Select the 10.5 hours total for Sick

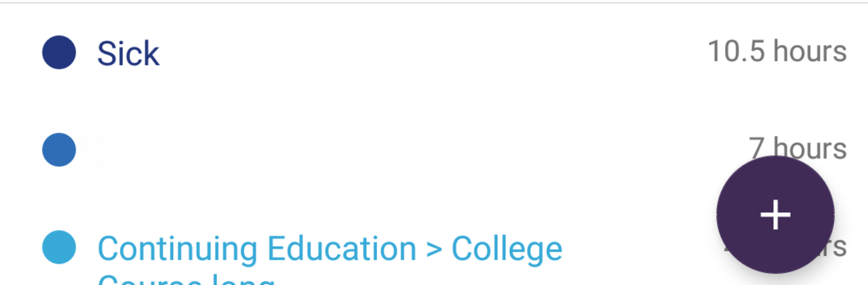tap(777, 51)
